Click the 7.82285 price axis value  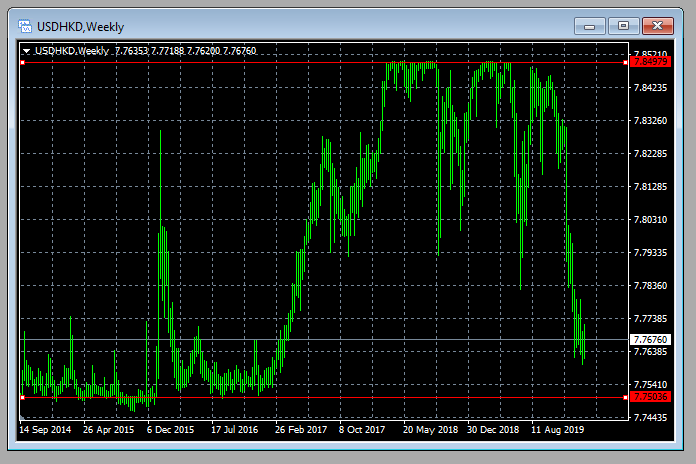(x=650, y=154)
